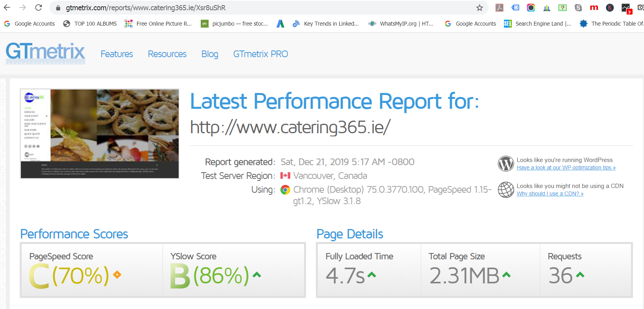
Task: Click the Latest Performance Report for heading
Action: click(335, 101)
